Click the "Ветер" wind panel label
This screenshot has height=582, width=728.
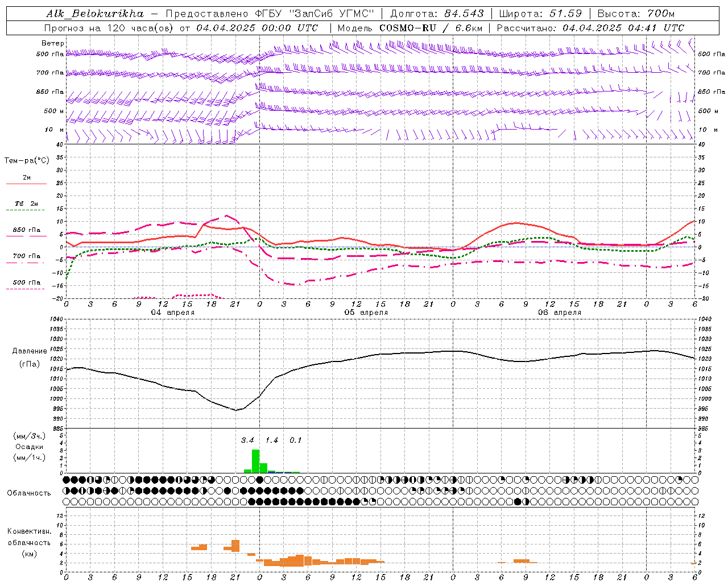[x=53, y=43]
